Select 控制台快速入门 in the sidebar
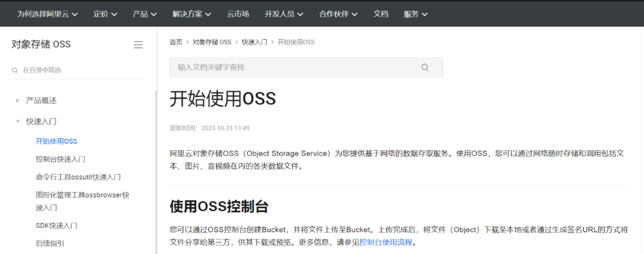Image resolution: width=644 pixels, height=254 pixels. coord(60,159)
